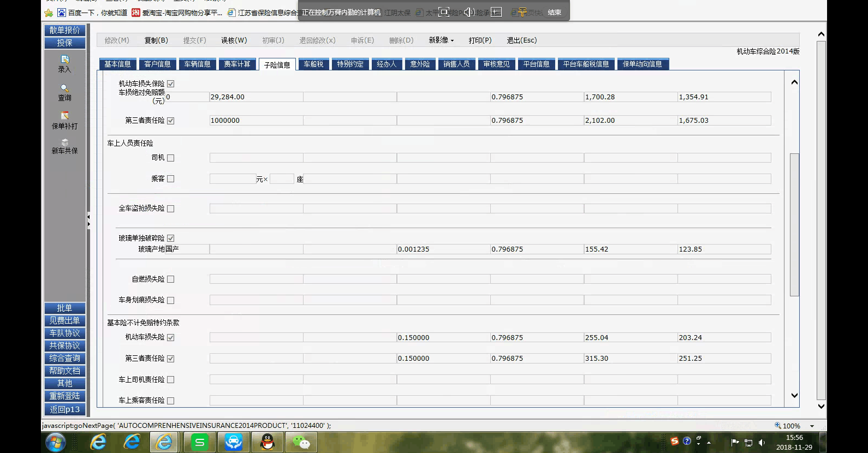Check the 车上司机责任险 checkbox

pyautogui.click(x=170, y=380)
